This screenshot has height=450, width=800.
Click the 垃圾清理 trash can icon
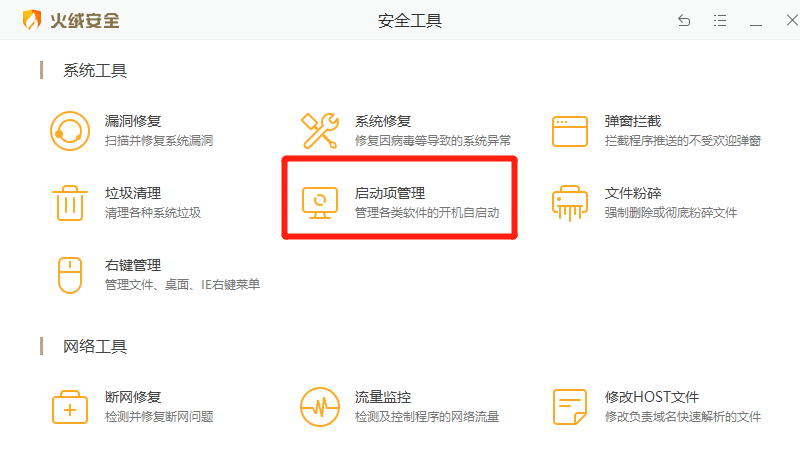coord(70,203)
